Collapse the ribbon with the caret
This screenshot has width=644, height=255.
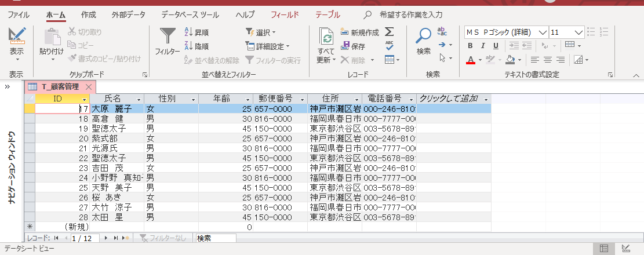[x=636, y=75]
